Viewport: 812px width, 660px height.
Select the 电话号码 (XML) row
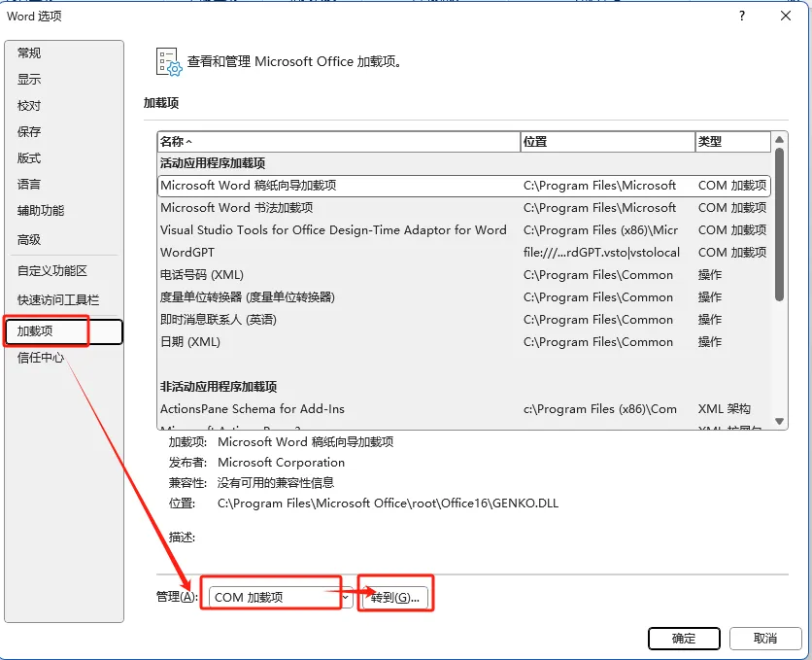pos(464,274)
